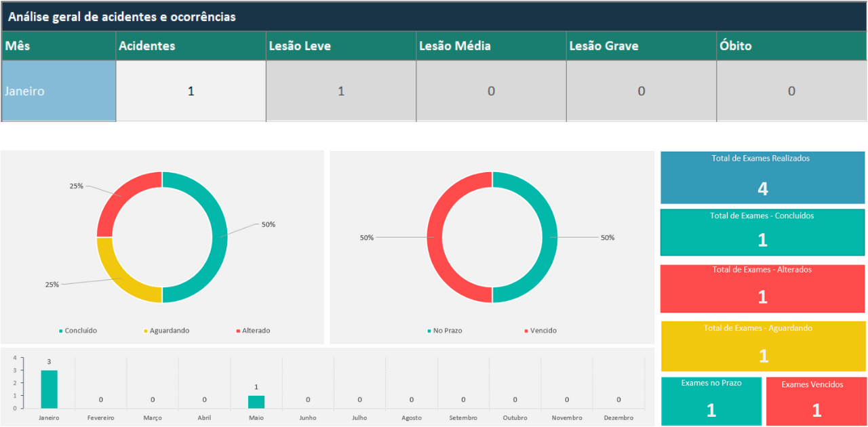
Task: Click the Lesão Leve value cell
Action: coord(340,91)
